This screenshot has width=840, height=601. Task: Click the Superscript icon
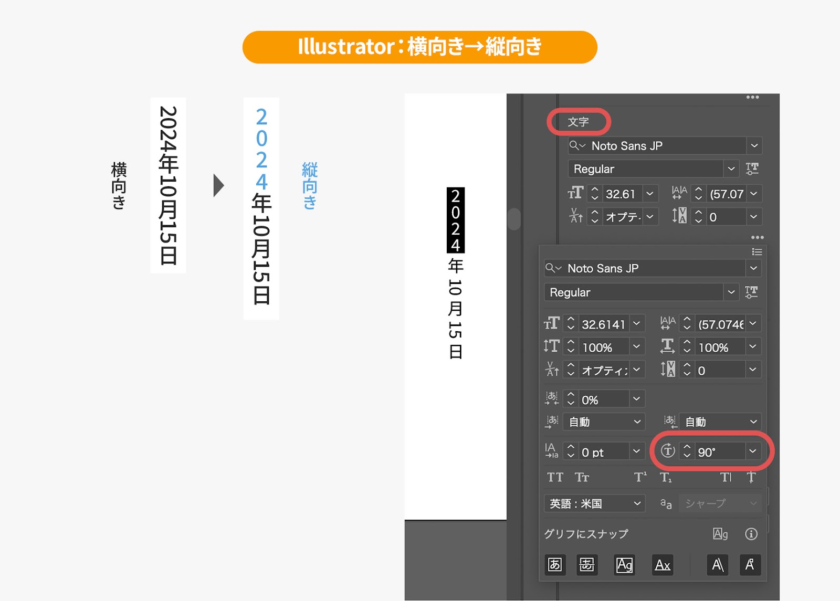pyautogui.click(x=640, y=478)
